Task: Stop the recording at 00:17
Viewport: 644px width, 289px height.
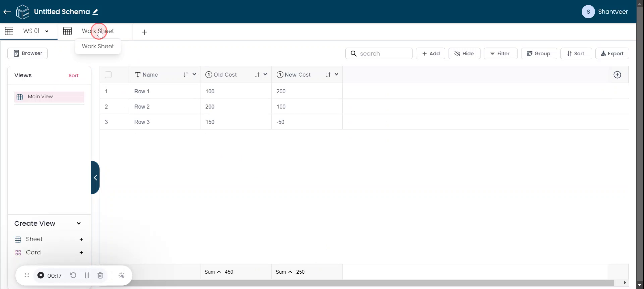Action: pos(41,275)
